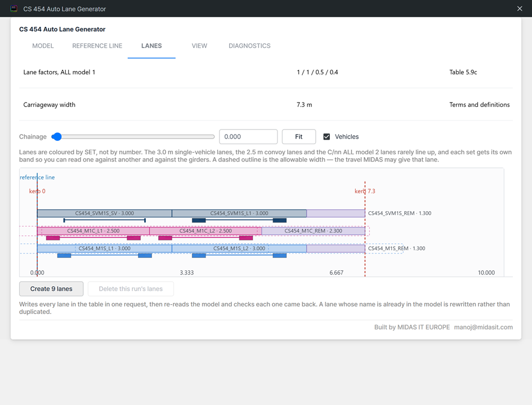Click the '7.3 m' carriageway width value

click(x=305, y=105)
